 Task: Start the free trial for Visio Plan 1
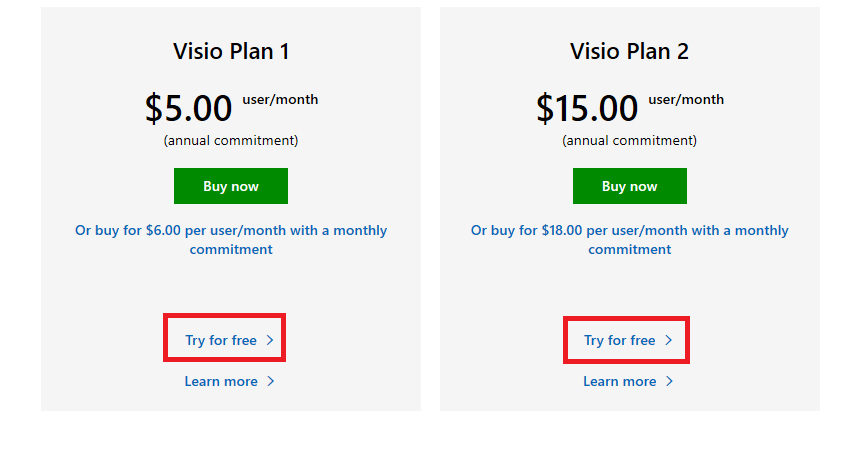click(x=221, y=340)
